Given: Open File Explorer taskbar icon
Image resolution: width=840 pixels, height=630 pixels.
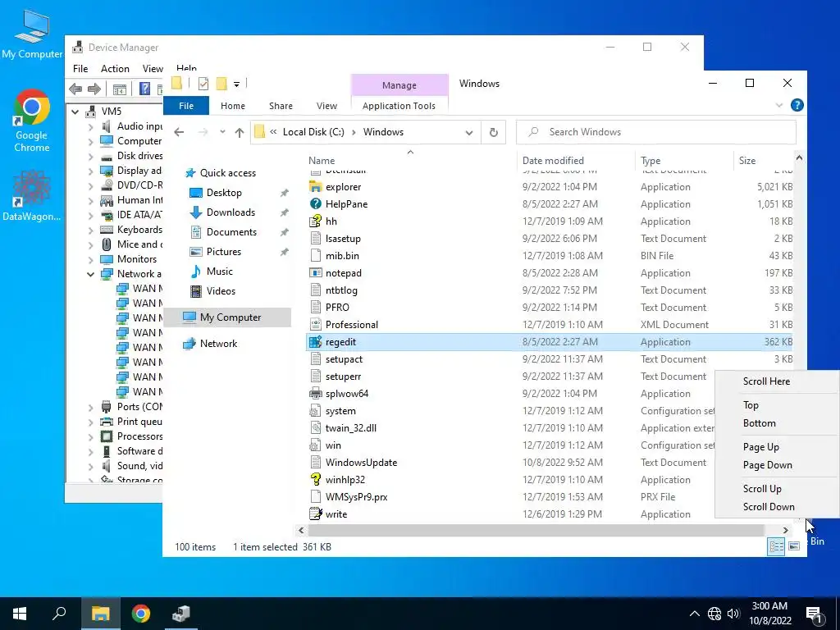Looking at the screenshot, I should click(100, 614).
